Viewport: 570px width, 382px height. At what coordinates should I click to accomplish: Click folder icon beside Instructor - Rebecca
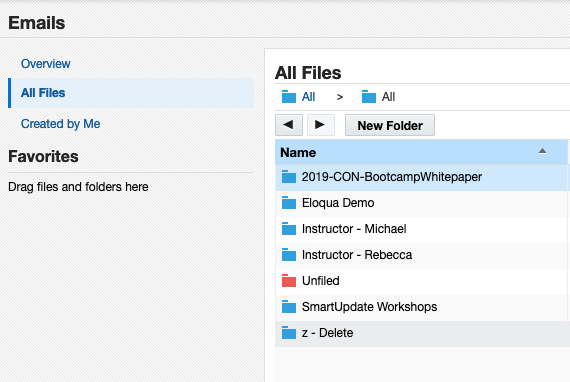tap(289, 254)
